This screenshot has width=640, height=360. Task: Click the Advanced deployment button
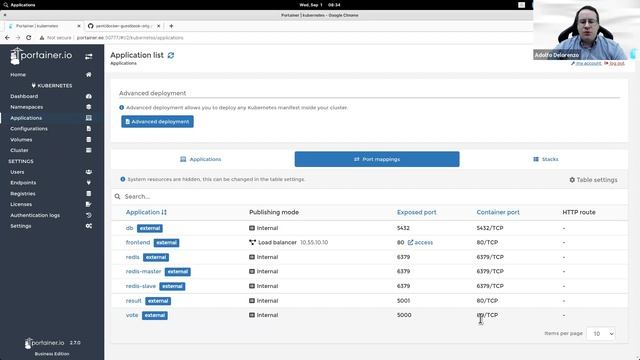(x=158, y=122)
